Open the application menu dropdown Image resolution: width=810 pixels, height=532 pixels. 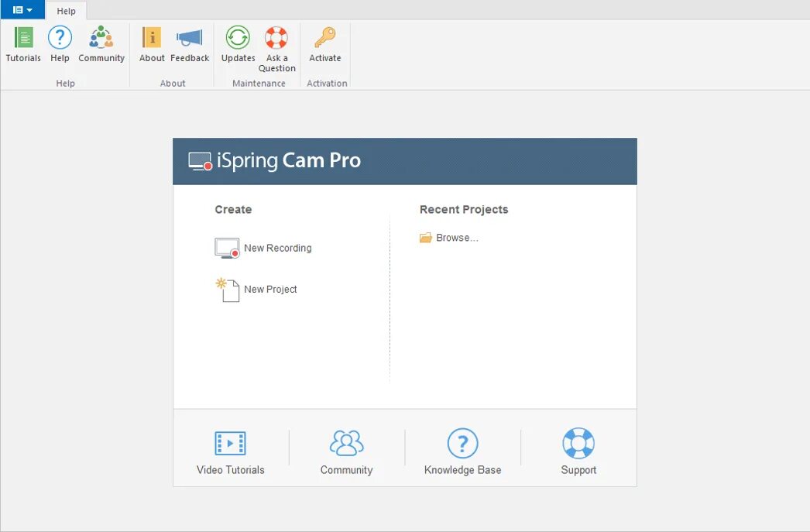click(x=22, y=10)
